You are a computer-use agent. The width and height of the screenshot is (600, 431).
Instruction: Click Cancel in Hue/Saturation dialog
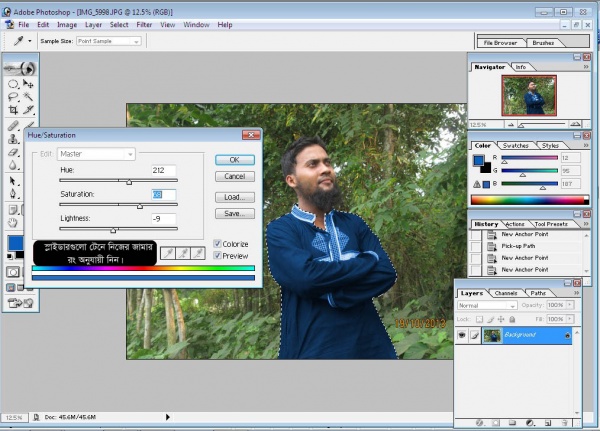tap(235, 176)
